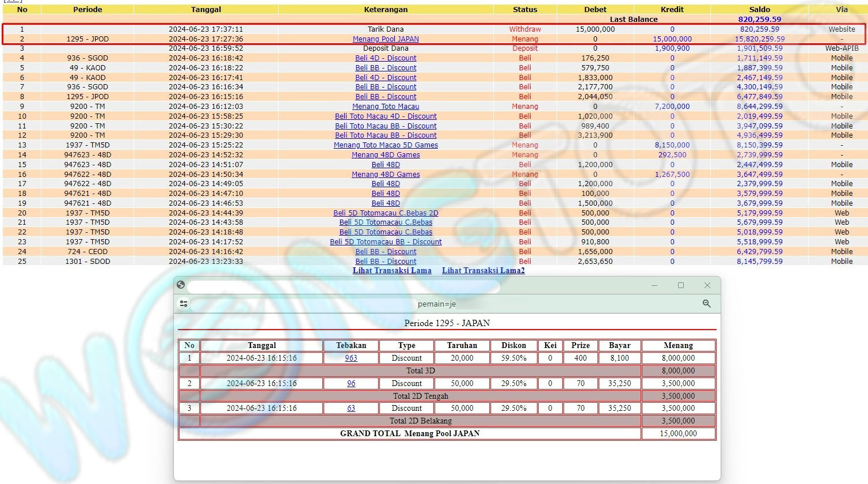The width and height of the screenshot is (868, 484).
Task: Open Beli Toto Macau 4D - Discount link
Action: pos(386,116)
